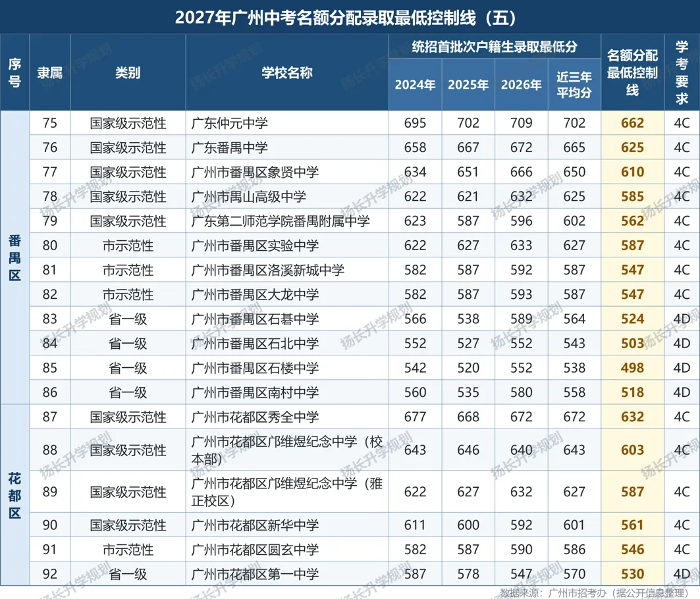Click control line value 603
Image resolution: width=700 pixels, height=599 pixels.
tap(632, 450)
